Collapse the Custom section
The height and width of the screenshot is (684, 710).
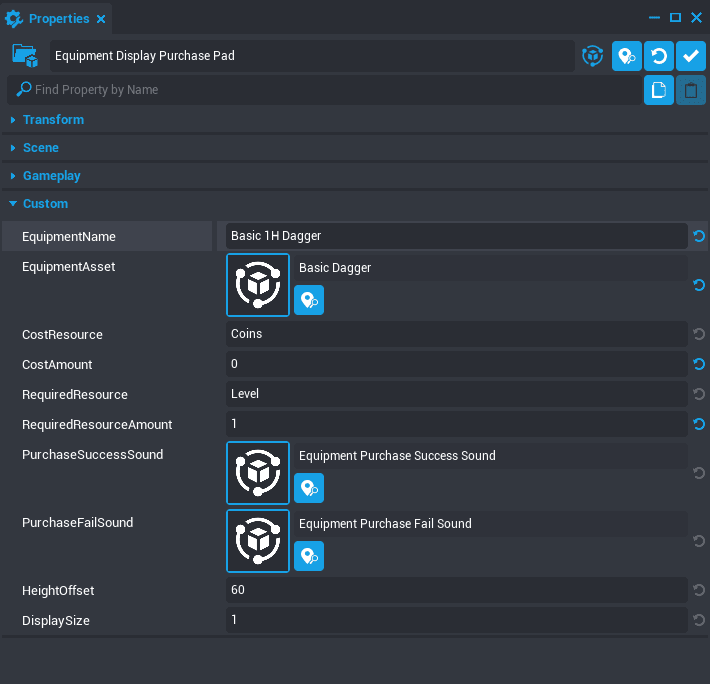point(45,204)
